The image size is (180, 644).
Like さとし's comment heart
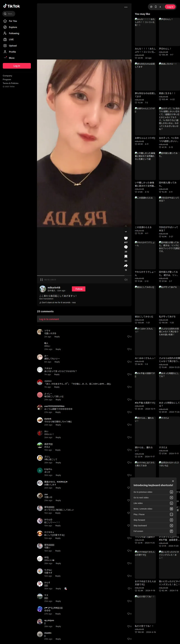tap(129, 462)
